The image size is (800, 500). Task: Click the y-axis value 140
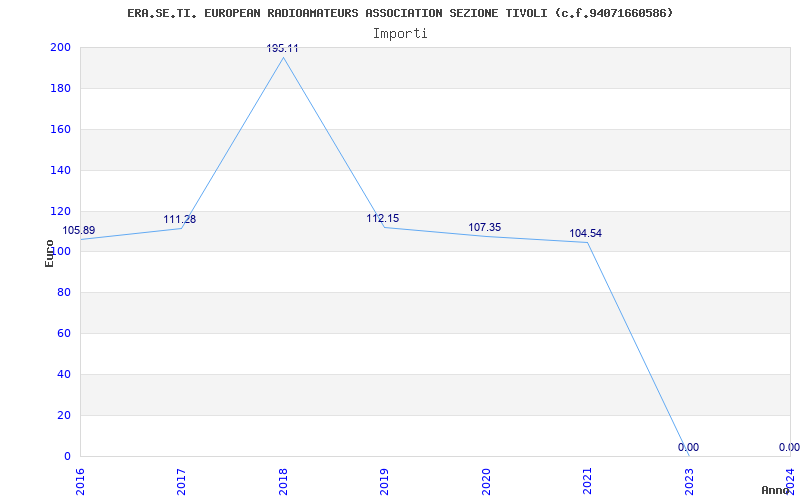pos(60,170)
